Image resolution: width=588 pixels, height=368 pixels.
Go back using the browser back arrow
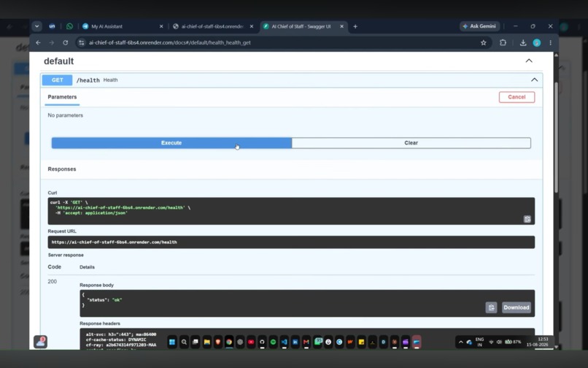tap(38, 43)
